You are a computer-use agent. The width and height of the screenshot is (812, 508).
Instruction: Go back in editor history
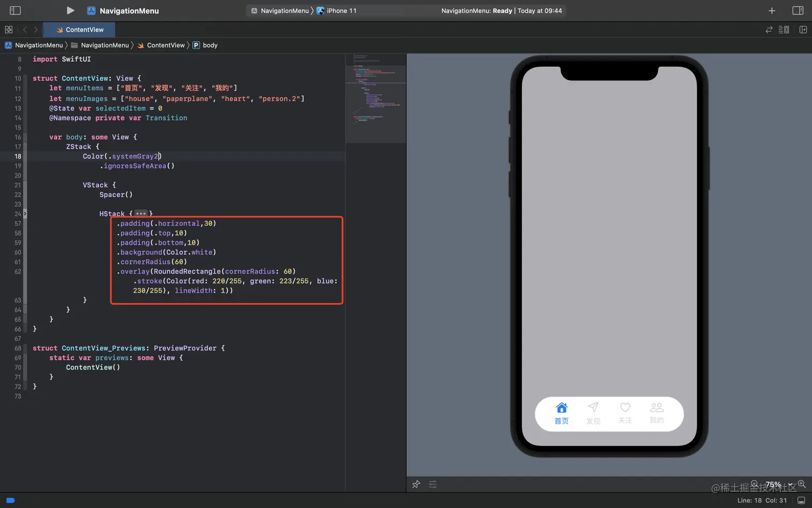(25, 30)
